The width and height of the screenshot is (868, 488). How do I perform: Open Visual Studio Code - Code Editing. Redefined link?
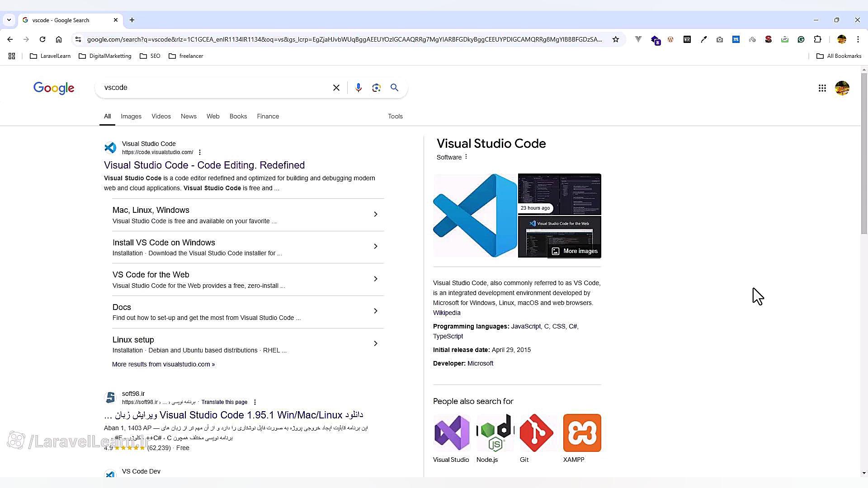coord(204,165)
